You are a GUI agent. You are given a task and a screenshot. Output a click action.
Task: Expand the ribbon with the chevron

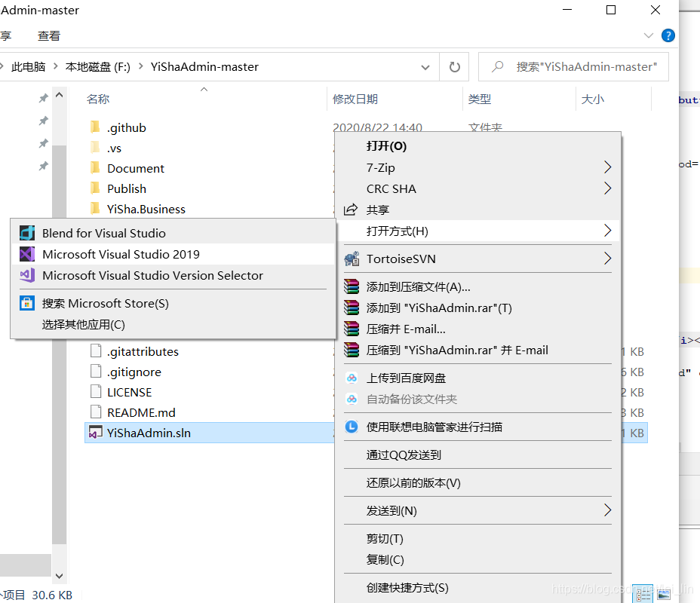[x=648, y=35]
